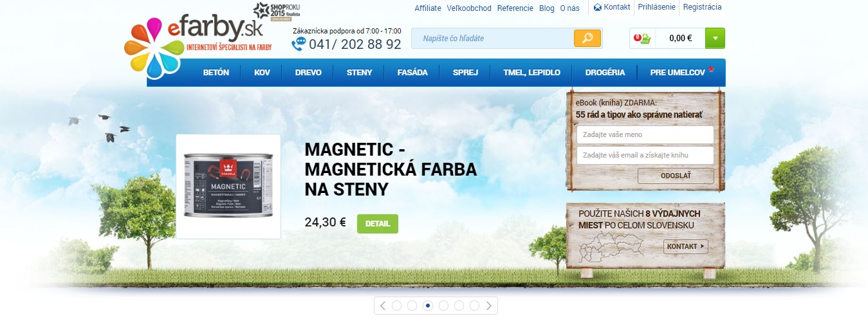Click the phone number 041/ 202 88 92
Screen dimensions: 868x321
(355, 44)
